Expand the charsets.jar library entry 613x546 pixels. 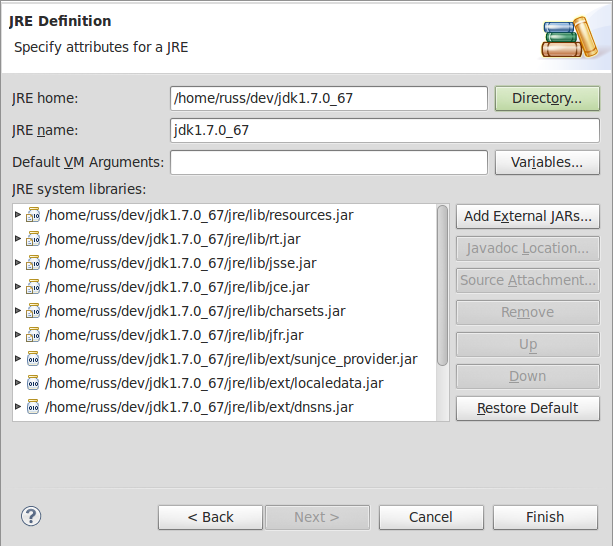[x=18, y=311]
